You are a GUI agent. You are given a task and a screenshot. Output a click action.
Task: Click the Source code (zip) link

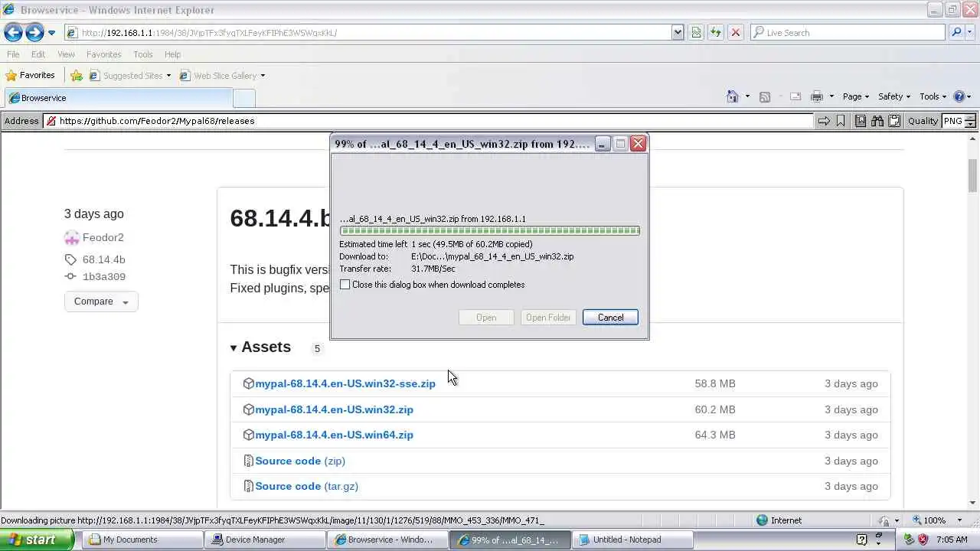300,461
